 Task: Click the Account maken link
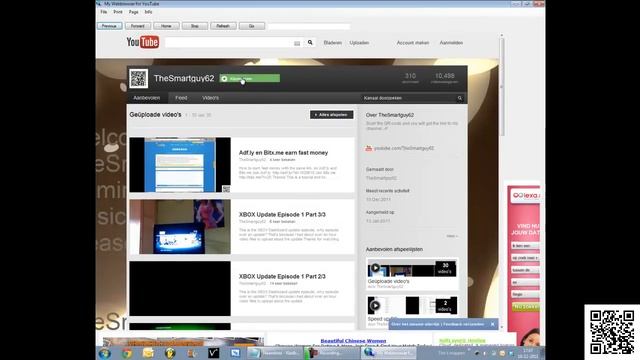pos(413,42)
